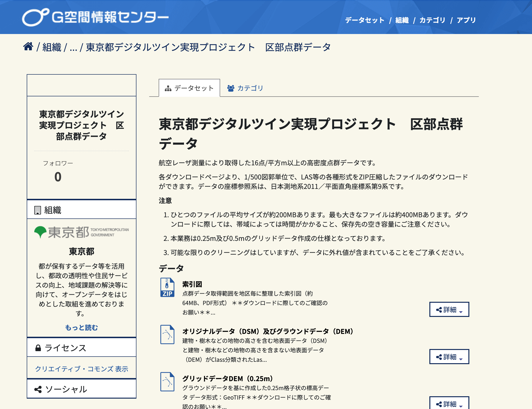Click the home icon in breadcrumb
The image size is (532, 409).
point(28,47)
